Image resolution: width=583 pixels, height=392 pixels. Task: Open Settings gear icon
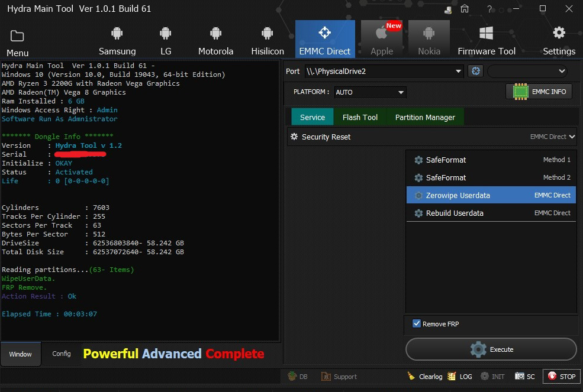click(x=559, y=33)
